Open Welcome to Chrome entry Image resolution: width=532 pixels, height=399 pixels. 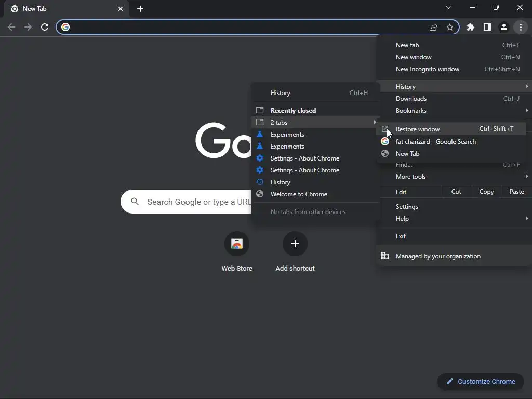pos(315,194)
